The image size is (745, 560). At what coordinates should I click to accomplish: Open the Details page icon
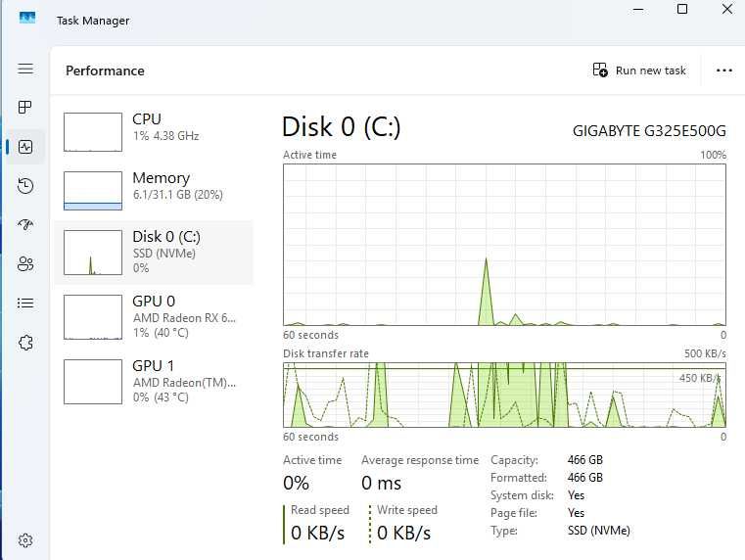point(25,303)
